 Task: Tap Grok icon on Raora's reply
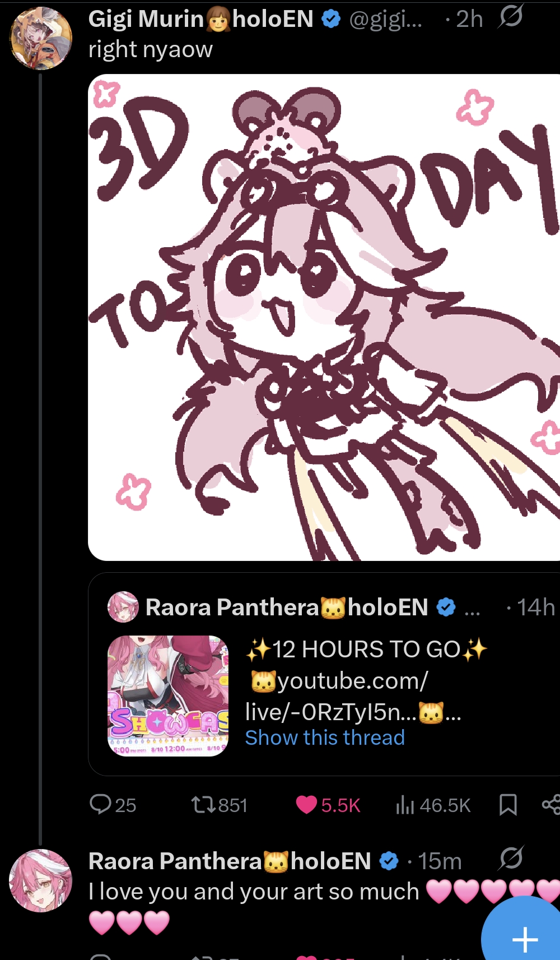511,859
